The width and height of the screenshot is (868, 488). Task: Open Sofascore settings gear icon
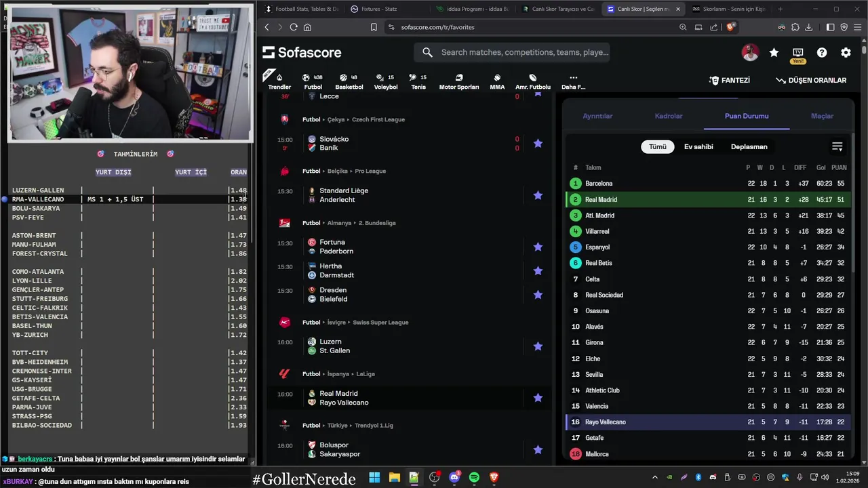846,52
